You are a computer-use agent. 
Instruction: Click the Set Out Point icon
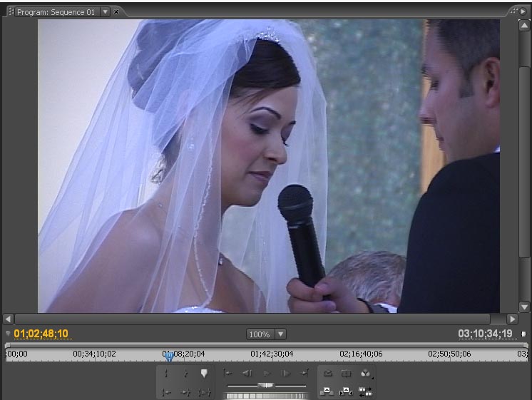point(185,373)
